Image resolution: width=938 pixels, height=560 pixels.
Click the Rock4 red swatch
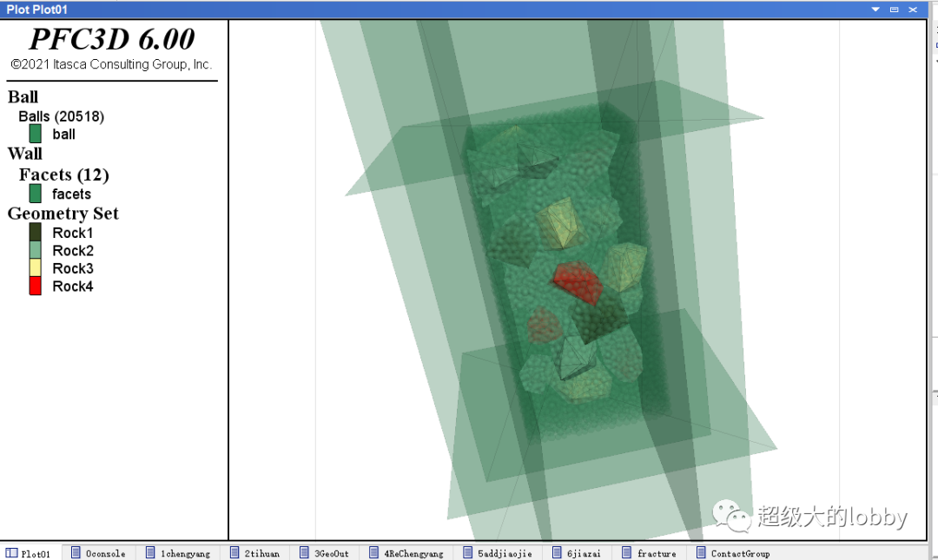point(36,286)
